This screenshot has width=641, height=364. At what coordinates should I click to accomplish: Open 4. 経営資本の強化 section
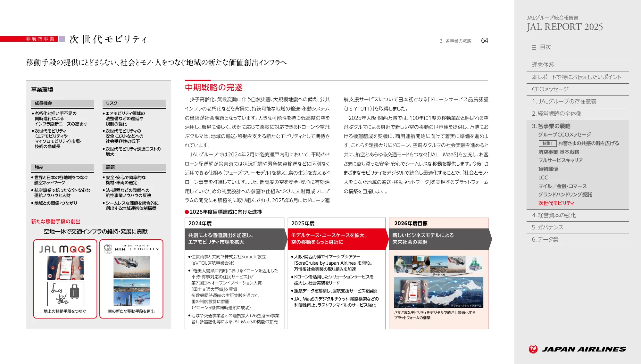(x=578, y=215)
